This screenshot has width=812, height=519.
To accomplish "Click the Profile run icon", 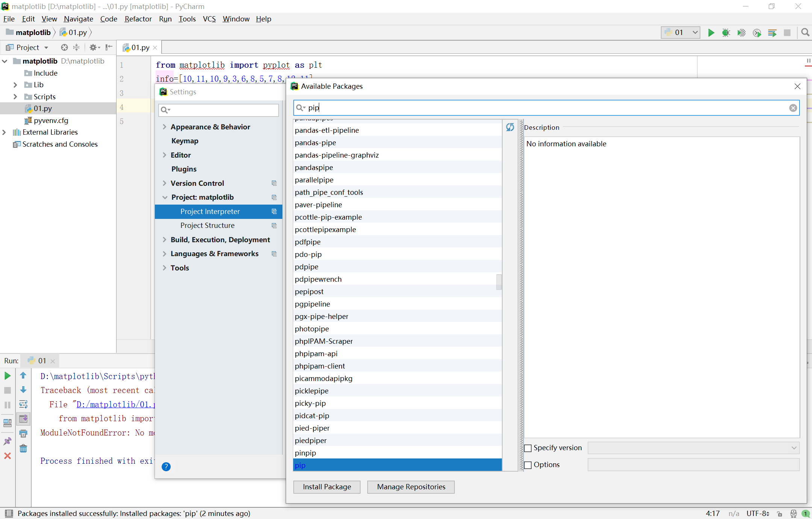I will (x=757, y=33).
